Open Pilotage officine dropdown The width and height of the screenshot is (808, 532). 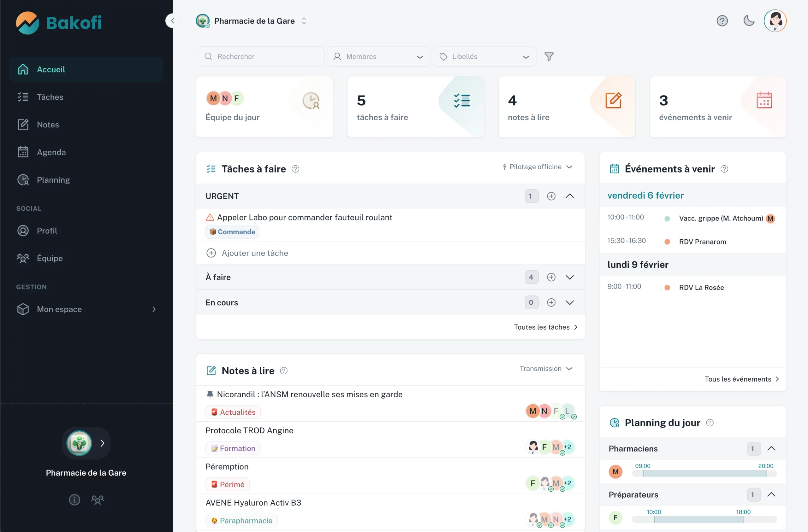click(x=538, y=167)
